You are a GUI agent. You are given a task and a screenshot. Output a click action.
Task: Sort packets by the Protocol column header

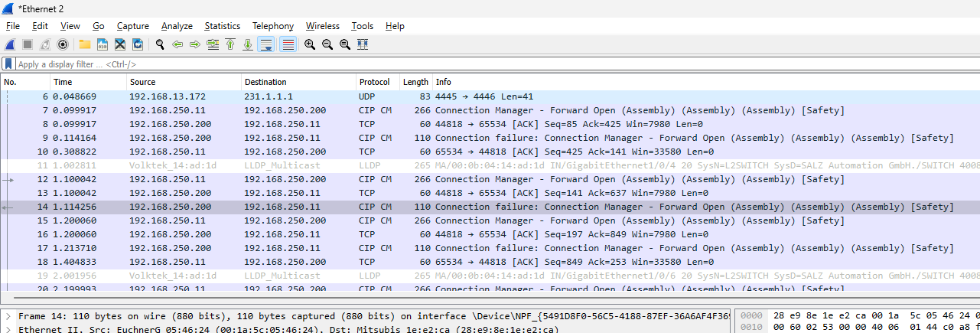(375, 82)
